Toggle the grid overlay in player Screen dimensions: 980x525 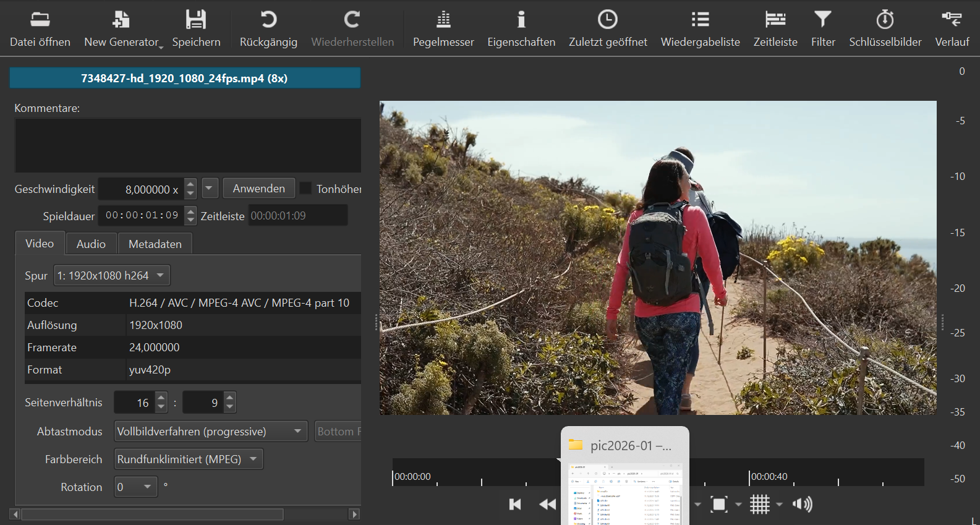tap(760, 505)
